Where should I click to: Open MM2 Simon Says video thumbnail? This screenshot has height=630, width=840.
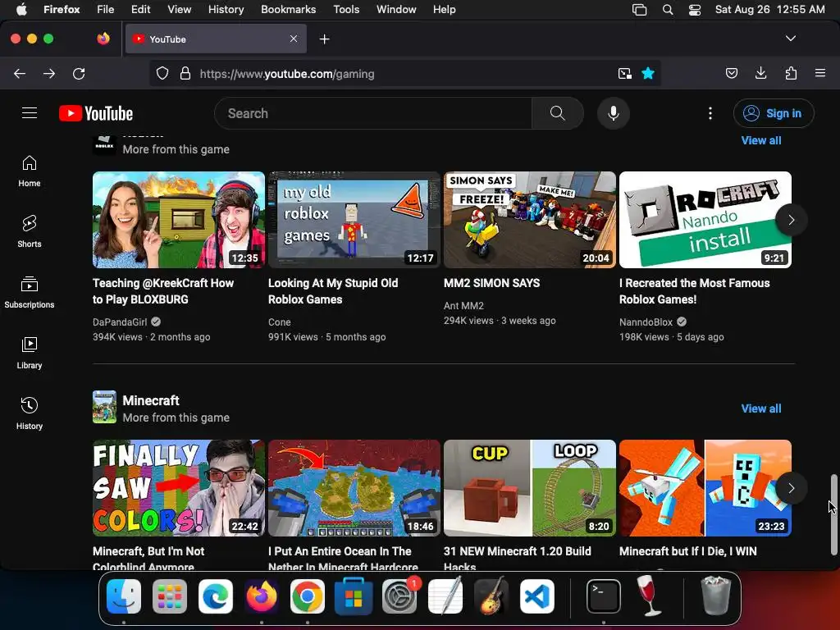pyautogui.click(x=530, y=220)
